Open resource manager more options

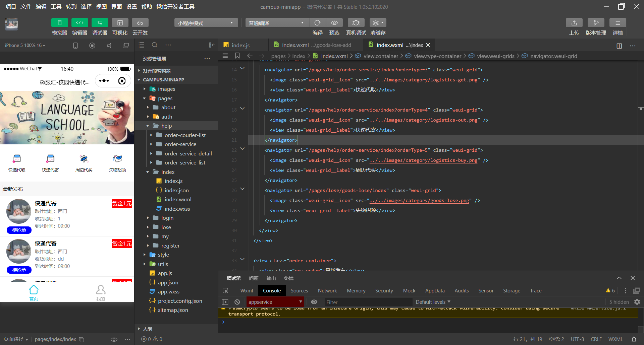(x=207, y=58)
